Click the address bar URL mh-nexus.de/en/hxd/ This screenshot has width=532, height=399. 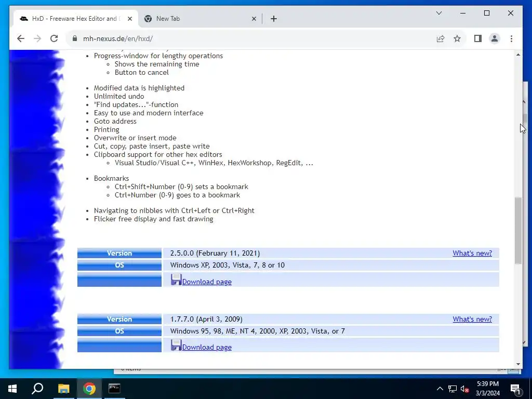click(118, 38)
